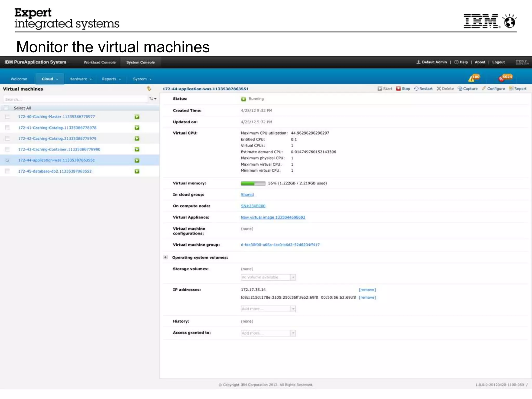Screen dimensions: 532x399
Task: Click the version text 1.0.0.0-20120420-1100-050
Action: click(x=500, y=385)
